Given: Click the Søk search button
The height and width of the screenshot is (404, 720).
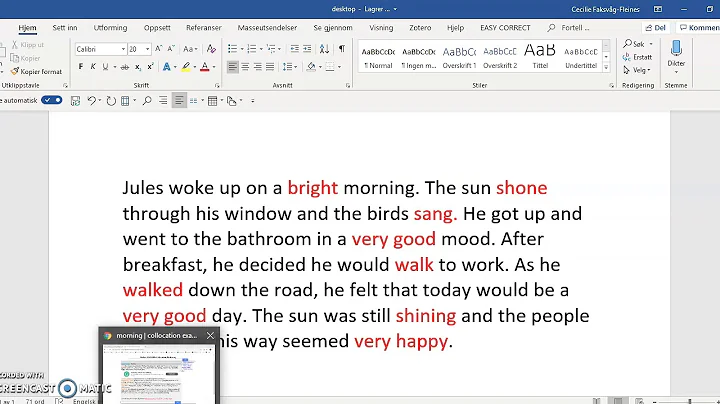Looking at the screenshot, I should click(x=637, y=44).
